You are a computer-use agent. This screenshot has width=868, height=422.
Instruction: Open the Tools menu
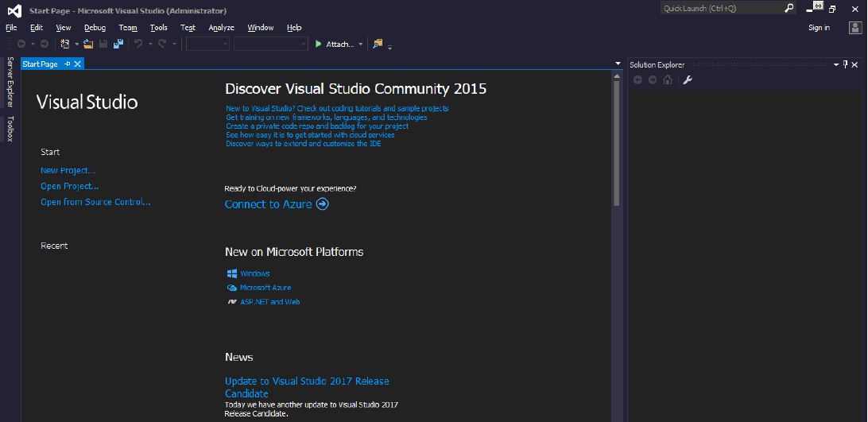pos(159,28)
